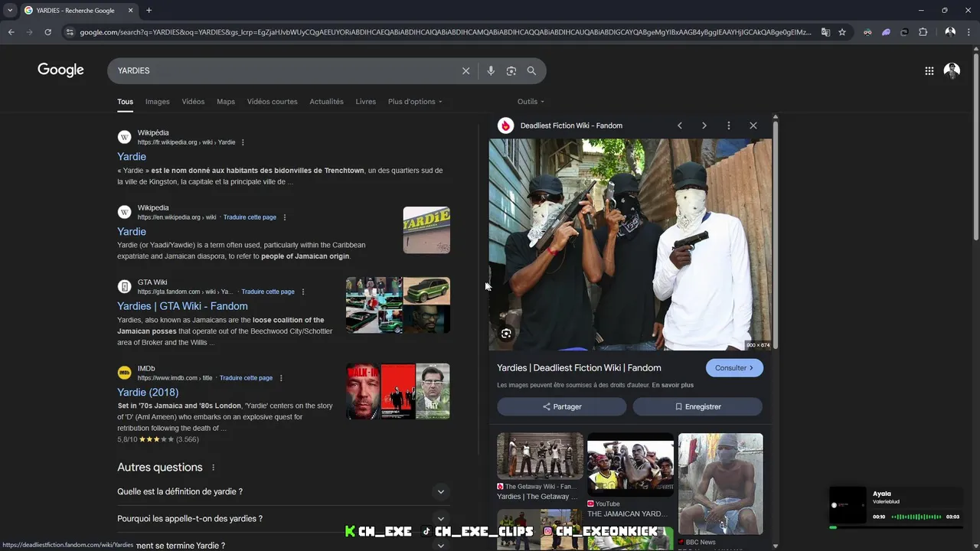Screen dimensions: 980x551
Task: Open Yardies Deadliest Fiction Wiki title
Action: [x=579, y=368]
